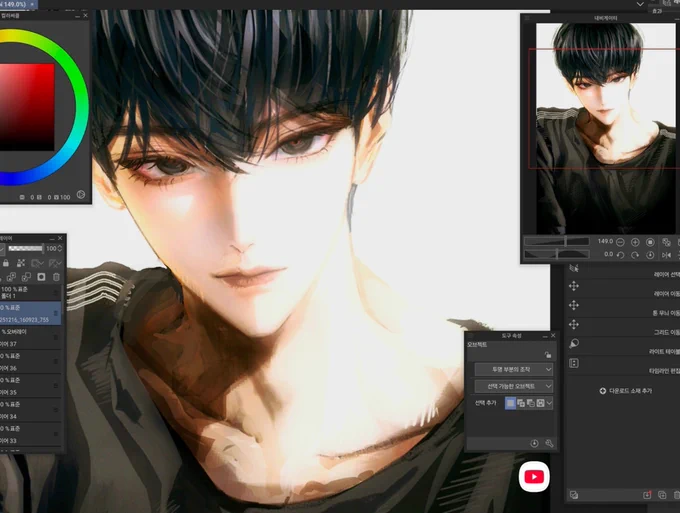
Task: Adjust the navigator rotation slider
Action: 557,254
